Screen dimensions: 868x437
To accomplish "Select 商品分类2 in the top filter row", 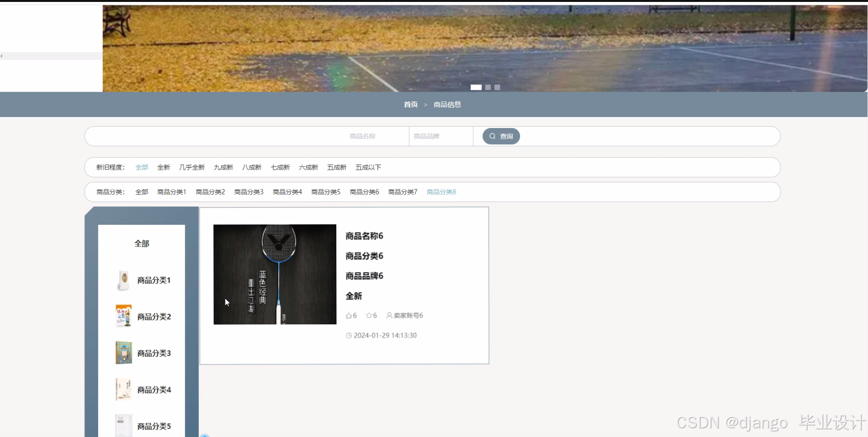I will (210, 192).
